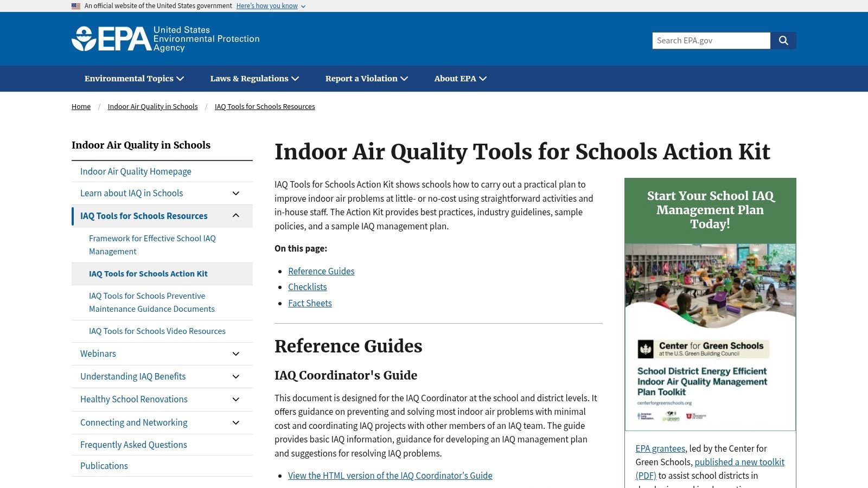Collapse the IAQ Tools for Schools Resources section
Viewport: 868px width, 488px height.
[x=235, y=215]
